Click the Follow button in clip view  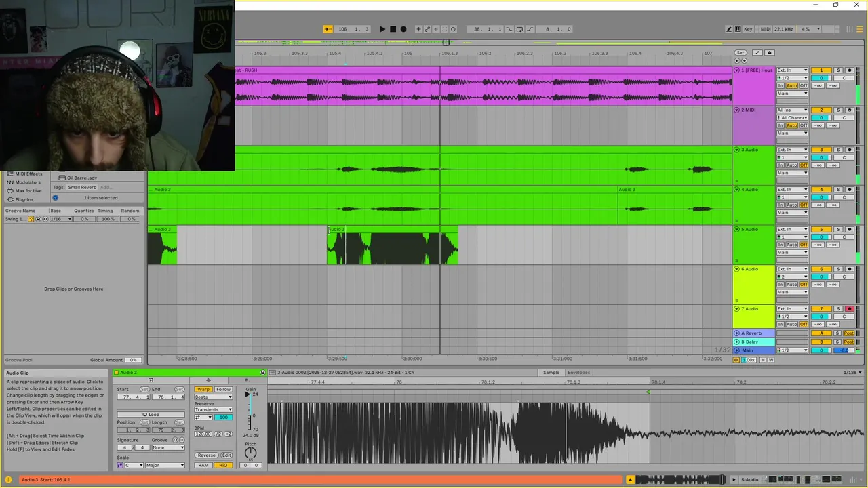223,390
